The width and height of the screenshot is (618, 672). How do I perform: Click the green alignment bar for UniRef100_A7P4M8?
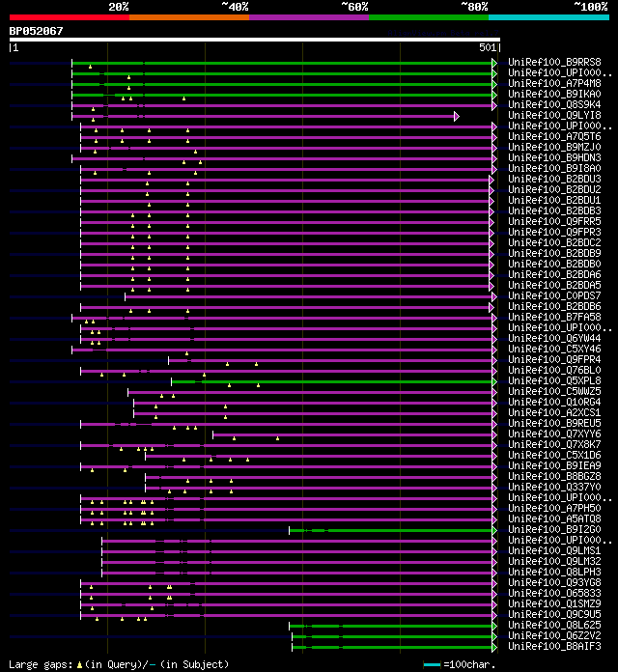pos(282,84)
